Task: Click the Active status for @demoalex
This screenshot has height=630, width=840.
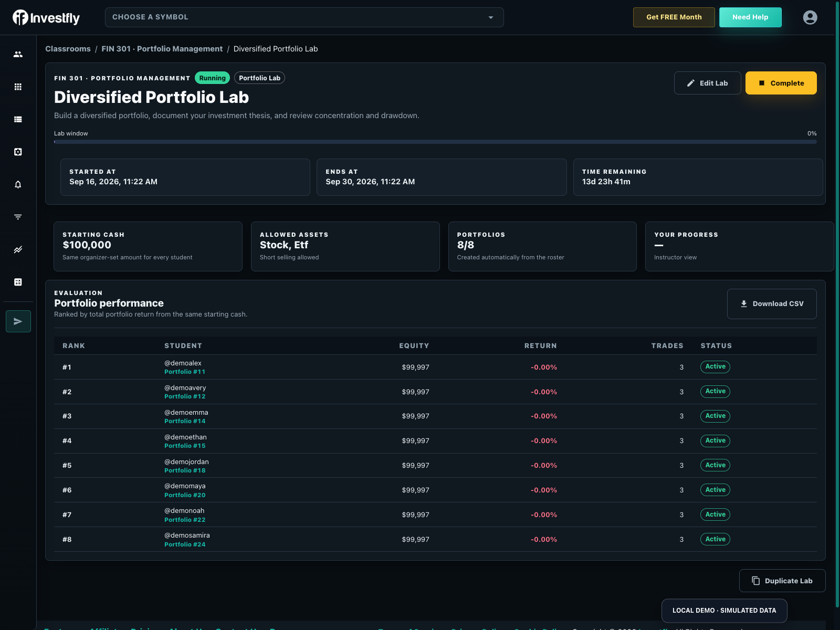Action: click(x=715, y=366)
